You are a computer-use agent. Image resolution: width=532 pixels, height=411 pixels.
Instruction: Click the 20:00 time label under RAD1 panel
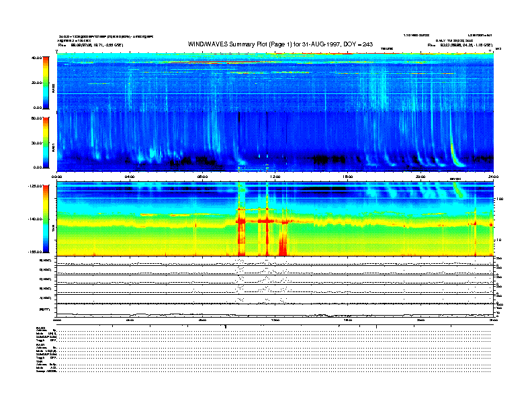click(420, 177)
